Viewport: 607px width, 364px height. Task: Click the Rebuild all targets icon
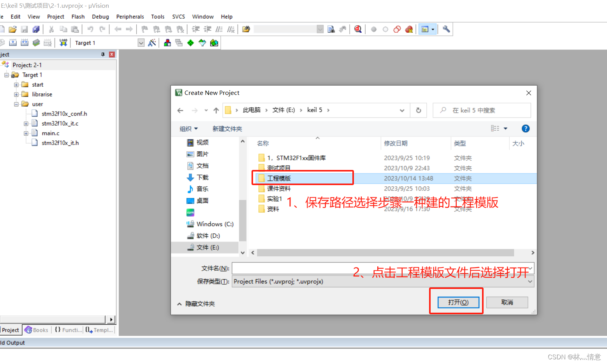(25, 43)
